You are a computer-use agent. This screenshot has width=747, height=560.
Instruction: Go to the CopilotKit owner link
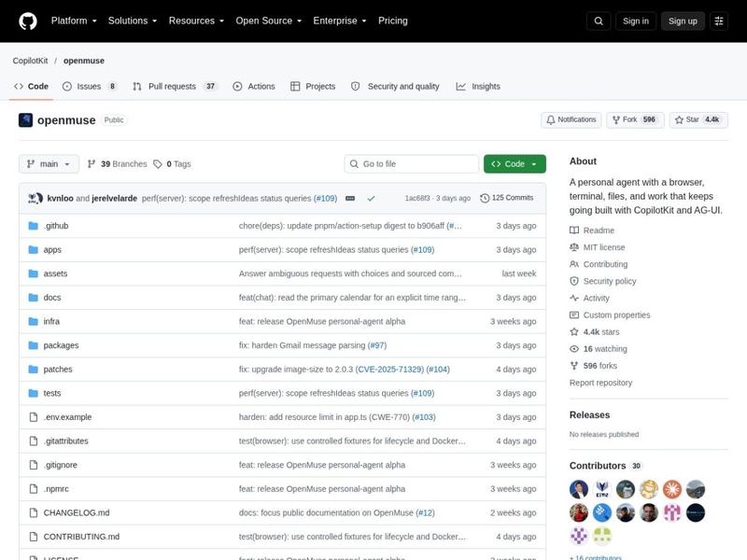coord(30,61)
